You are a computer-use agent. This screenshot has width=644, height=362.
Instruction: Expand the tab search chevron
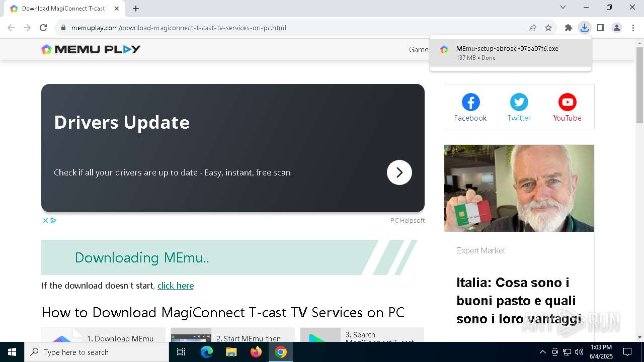tap(563, 7)
